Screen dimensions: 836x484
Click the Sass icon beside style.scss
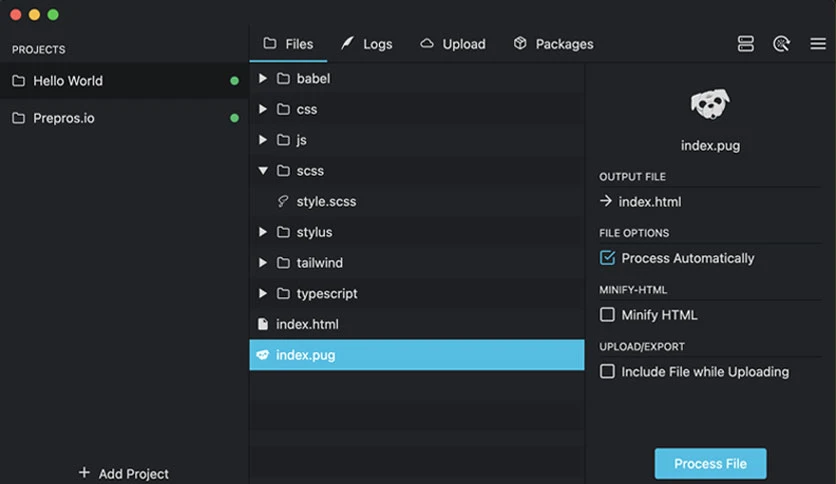(x=283, y=201)
